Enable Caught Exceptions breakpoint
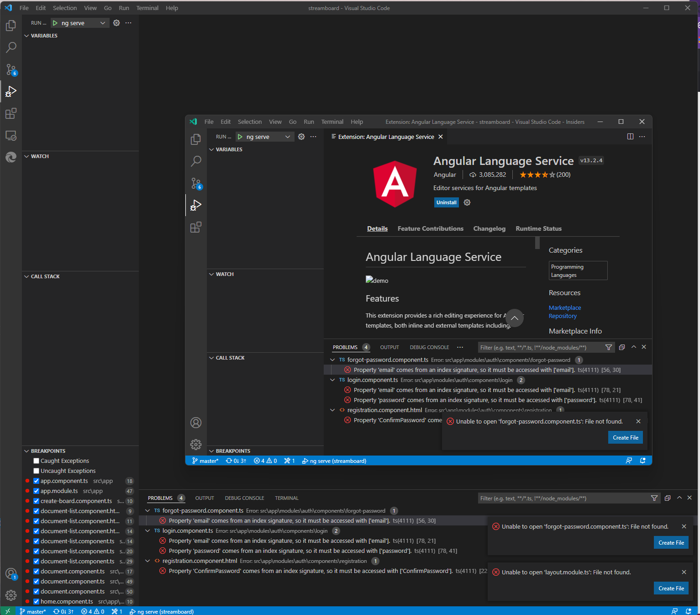 (x=37, y=461)
